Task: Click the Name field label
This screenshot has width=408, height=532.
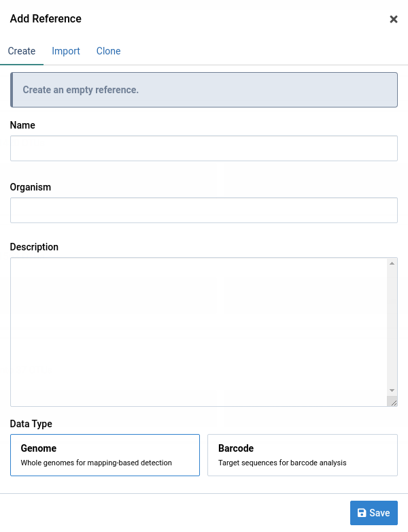Action: click(x=22, y=125)
